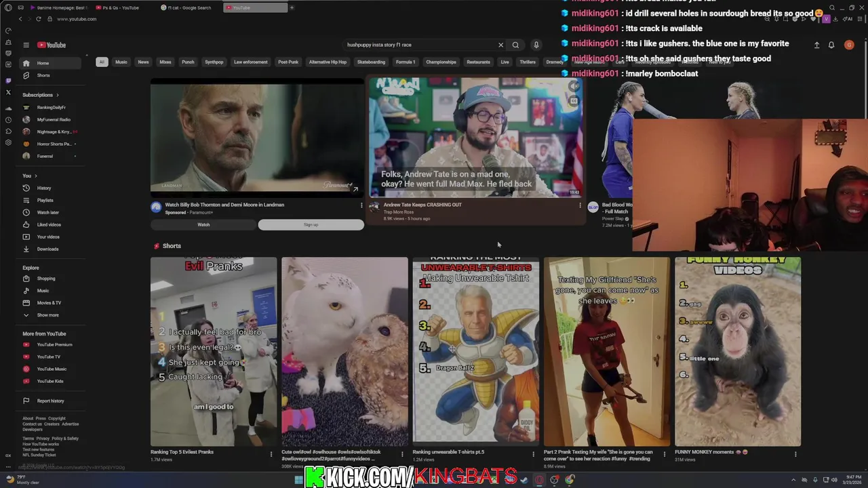The height and width of the screenshot is (488, 868).
Task: Open the Skateboarding filter chip
Action: [x=371, y=62]
